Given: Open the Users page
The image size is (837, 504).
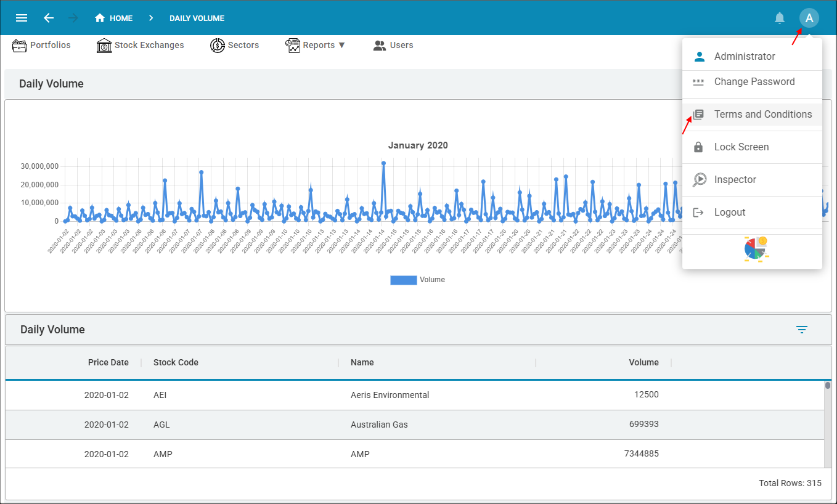Looking at the screenshot, I should click(393, 45).
